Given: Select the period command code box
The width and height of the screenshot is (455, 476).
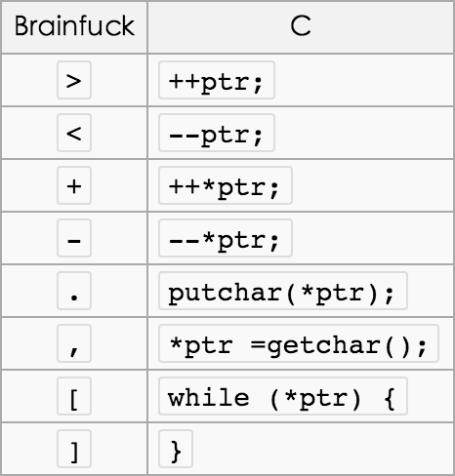Looking at the screenshot, I should point(74,291).
